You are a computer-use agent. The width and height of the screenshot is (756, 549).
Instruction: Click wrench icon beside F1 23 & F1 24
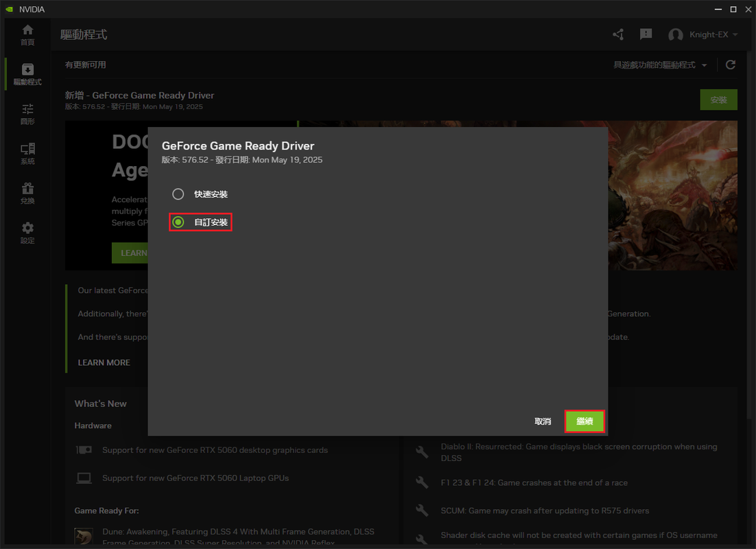422,482
